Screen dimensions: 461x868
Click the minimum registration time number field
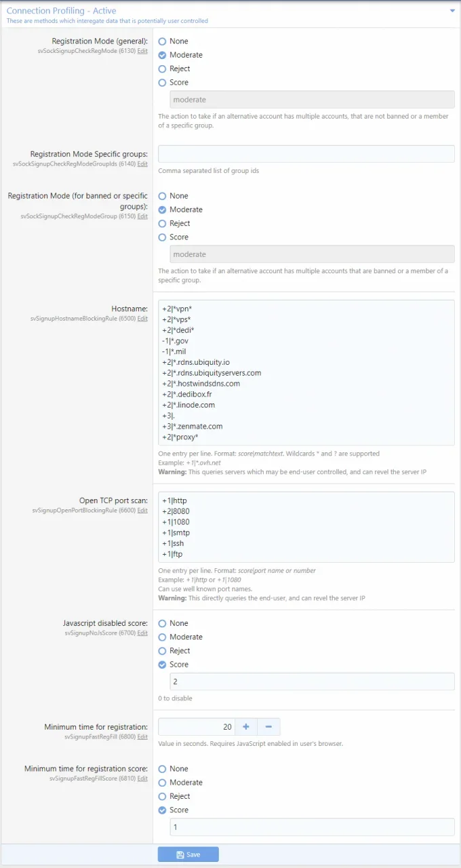point(197,727)
